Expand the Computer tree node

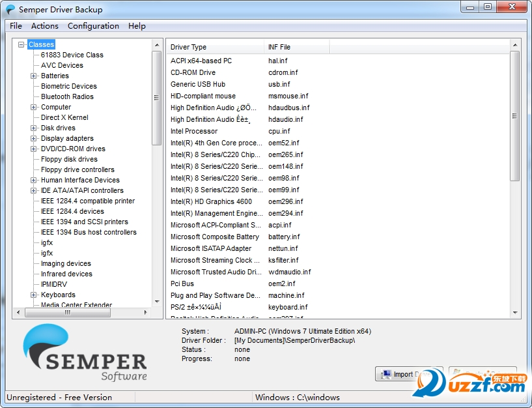click(x=33, y=107)
